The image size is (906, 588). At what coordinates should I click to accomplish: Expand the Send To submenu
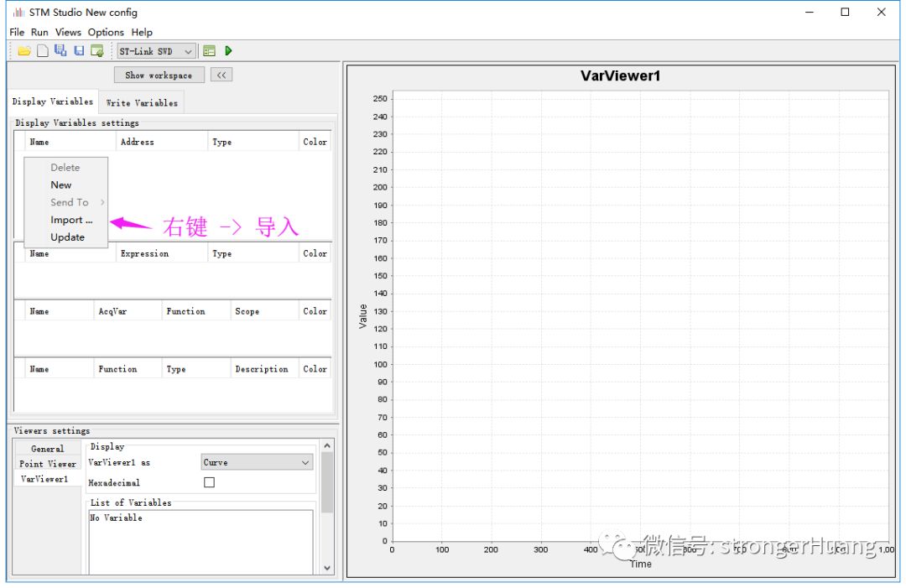(66, 202)
